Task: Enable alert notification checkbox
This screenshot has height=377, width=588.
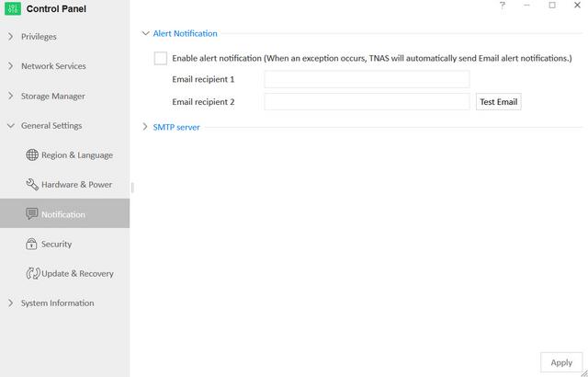Action: (x=161, y=59)
